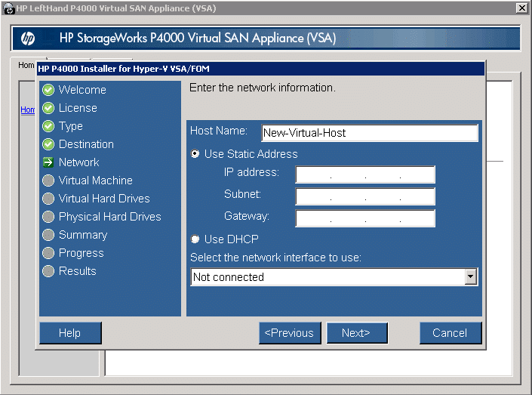Click the Gateway input field

365,218
